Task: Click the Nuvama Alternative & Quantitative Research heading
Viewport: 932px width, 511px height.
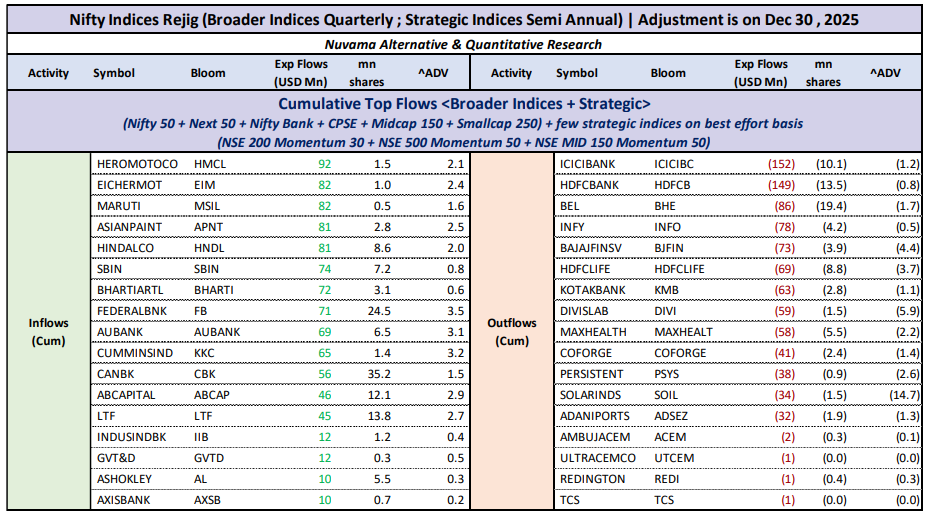Action: (463, 44)
